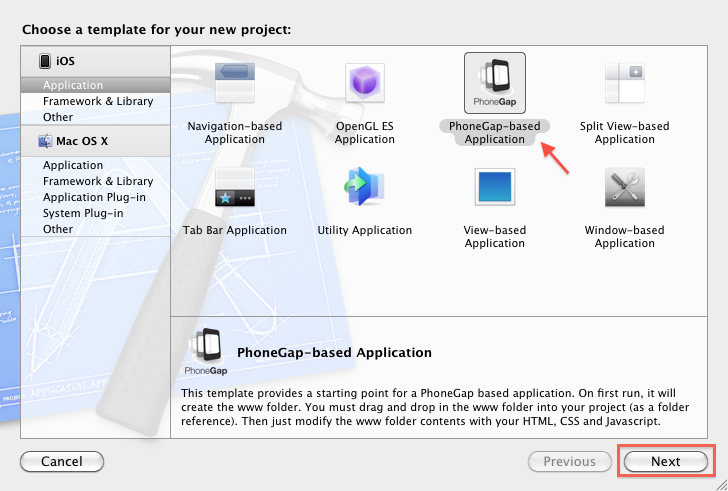728x491 pixels.
Task: Click the 'Utility Application' label text
Action: 364,230
